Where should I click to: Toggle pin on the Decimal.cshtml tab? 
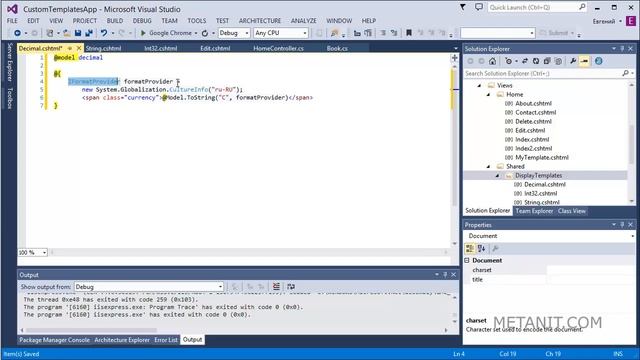click(x=69, y=48)
